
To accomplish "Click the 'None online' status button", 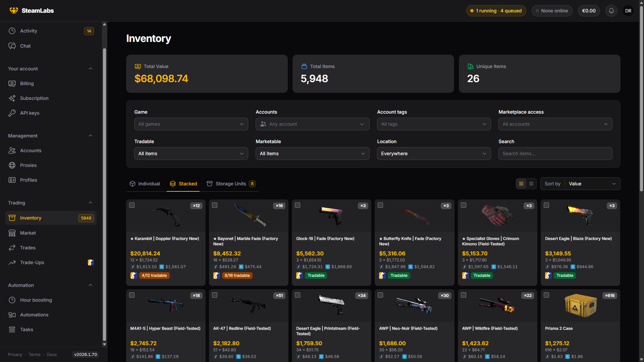I will click(552, 11).
